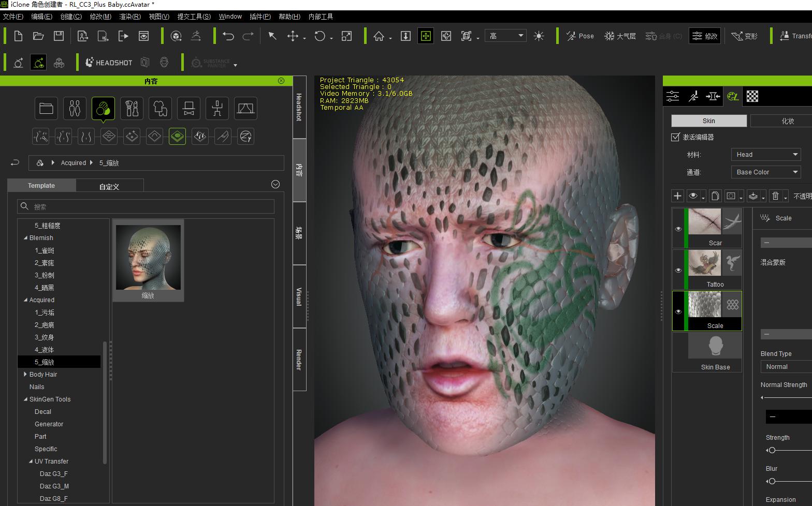Open the checkerboard texture tab icon
The width and height of the screenshot is (812, 506).
point(752,96)
